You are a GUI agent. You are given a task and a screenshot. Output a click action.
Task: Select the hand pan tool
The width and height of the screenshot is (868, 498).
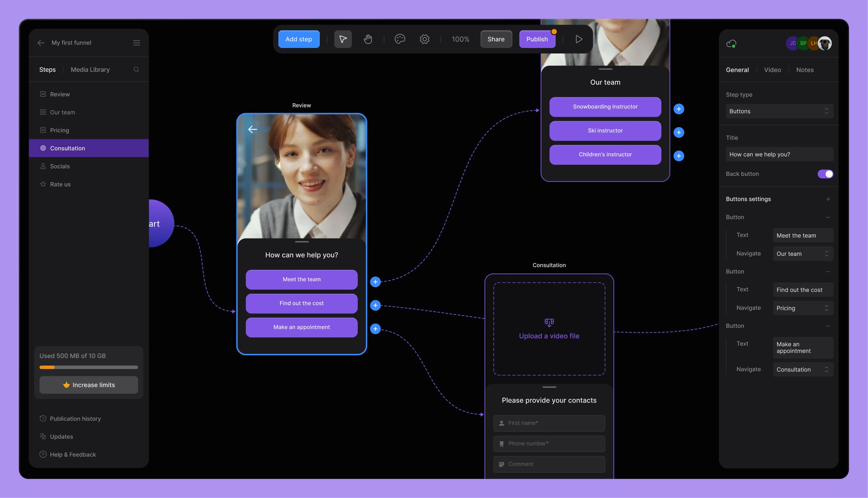[368, 39]
